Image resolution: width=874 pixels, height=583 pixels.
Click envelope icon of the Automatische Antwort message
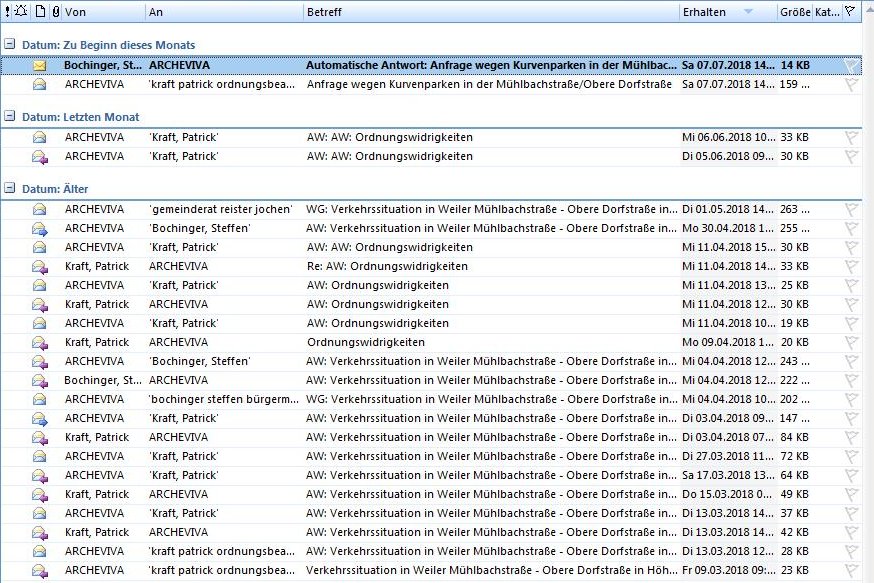40,65
